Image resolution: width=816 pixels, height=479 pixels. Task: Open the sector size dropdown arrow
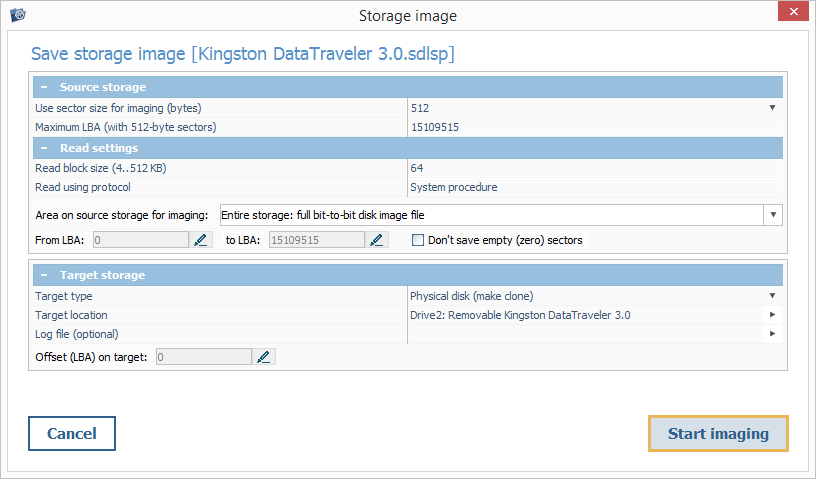772,107
